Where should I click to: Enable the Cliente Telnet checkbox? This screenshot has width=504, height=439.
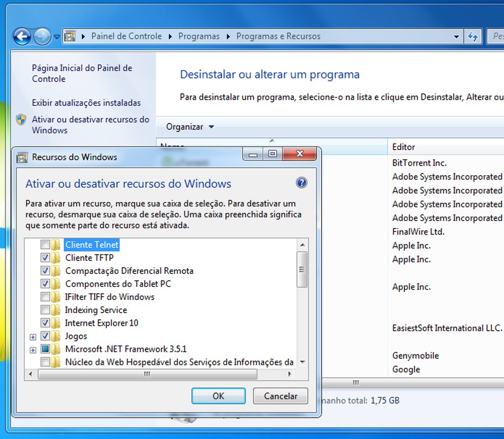click(x=44, y=245)
